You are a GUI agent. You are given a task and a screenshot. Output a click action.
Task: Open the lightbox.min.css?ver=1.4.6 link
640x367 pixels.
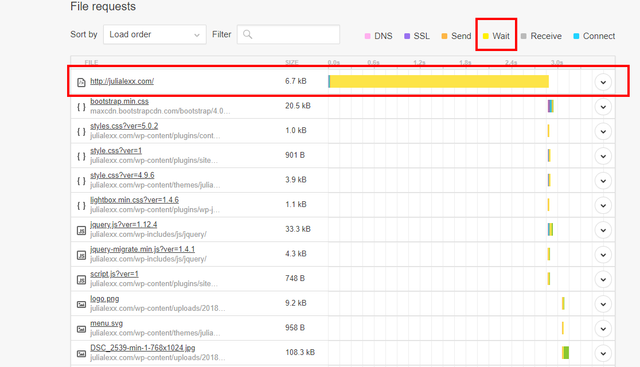pyautogui.click(x=134, y=200)
